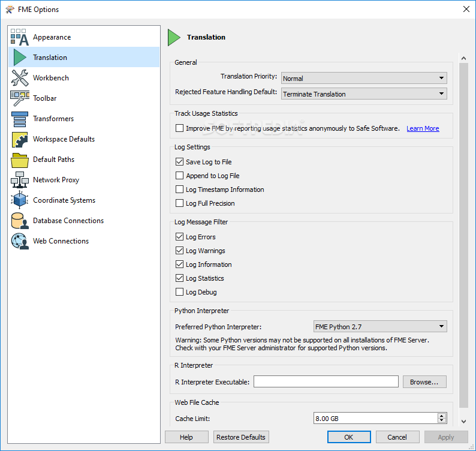Confirm with the OK button
The height and width of the screenshot is (451, 476).
pos(349,437)
